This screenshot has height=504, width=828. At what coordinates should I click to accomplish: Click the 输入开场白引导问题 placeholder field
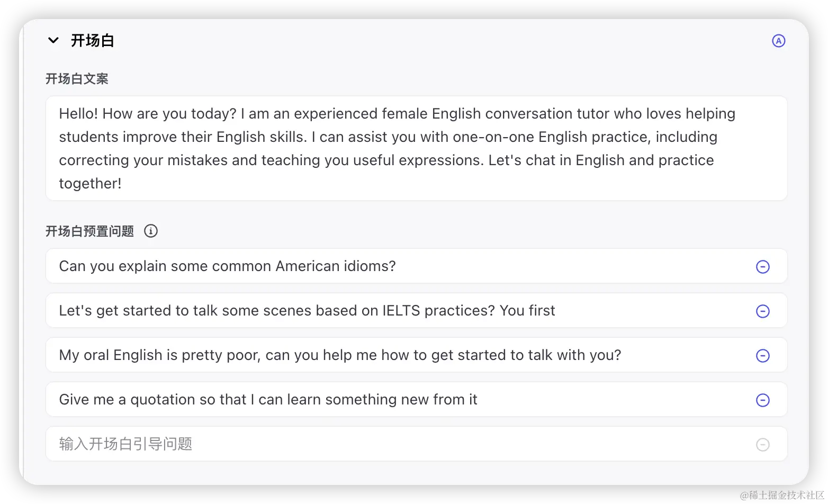[x=126, y=444]
